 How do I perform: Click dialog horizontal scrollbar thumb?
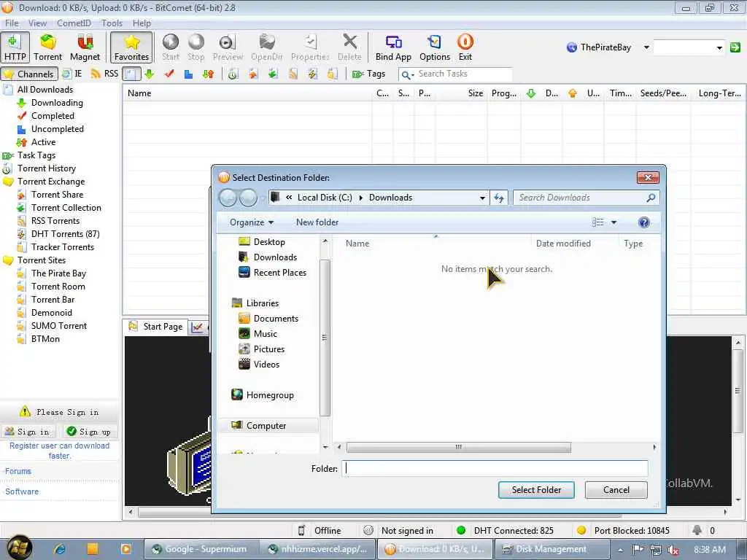(458, 447)
